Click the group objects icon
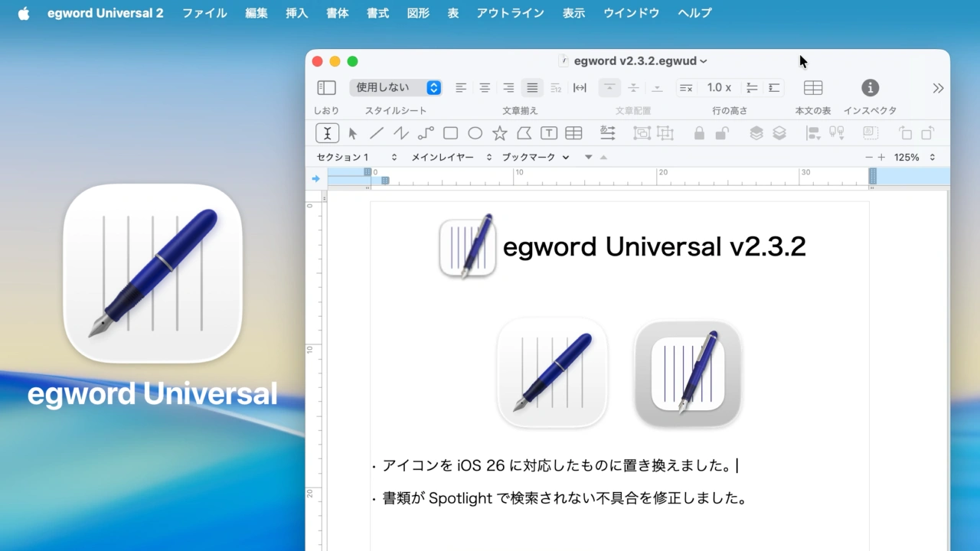This screenshot has width=980, height=551. [x=641, y=133]
